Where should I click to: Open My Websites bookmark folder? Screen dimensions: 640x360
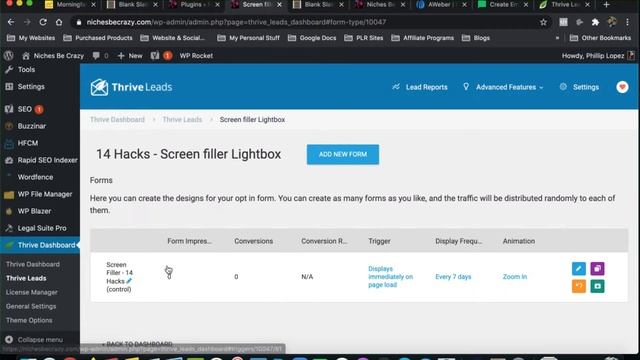(31, 38)
